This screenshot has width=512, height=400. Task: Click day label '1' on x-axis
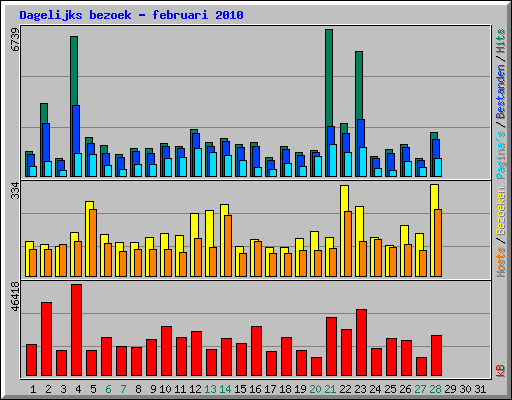pyautogui.click(x=33, y=389)
